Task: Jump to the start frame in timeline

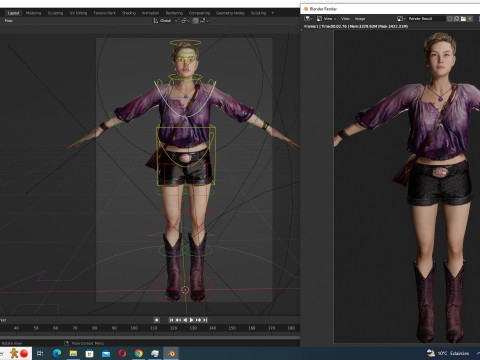Action: point(171,320)
